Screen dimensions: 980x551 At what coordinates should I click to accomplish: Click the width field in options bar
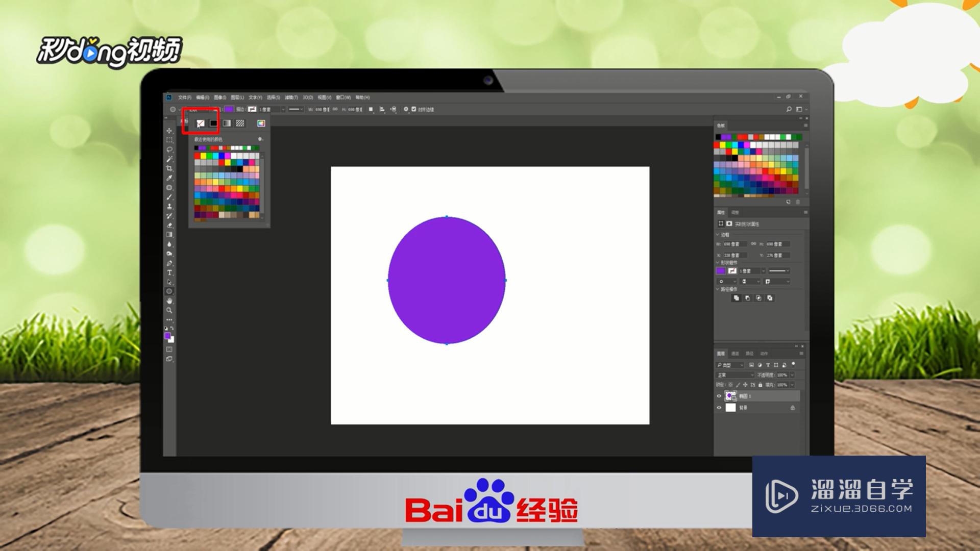323,109
